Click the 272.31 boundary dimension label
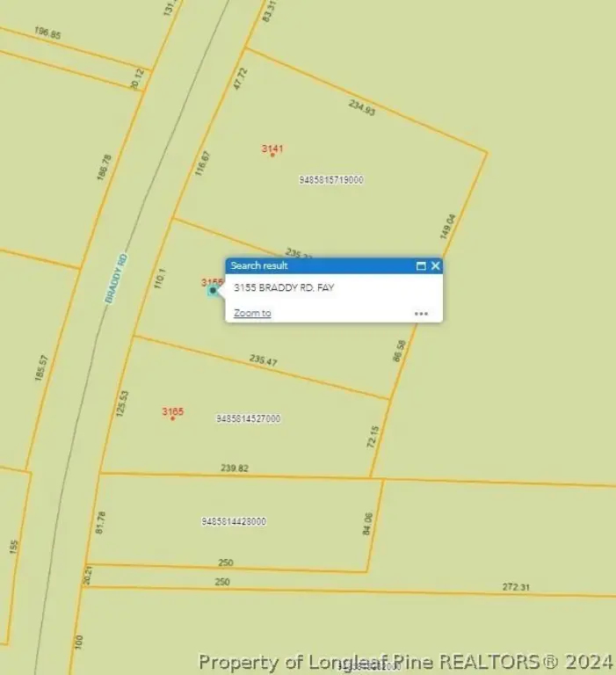 (x=518, y=586)
